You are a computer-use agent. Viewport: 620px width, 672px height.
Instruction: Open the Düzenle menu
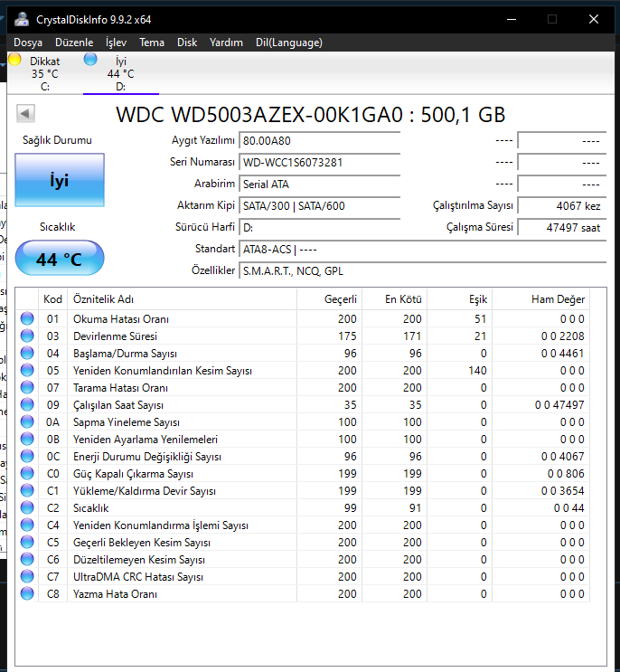point(74,43)
